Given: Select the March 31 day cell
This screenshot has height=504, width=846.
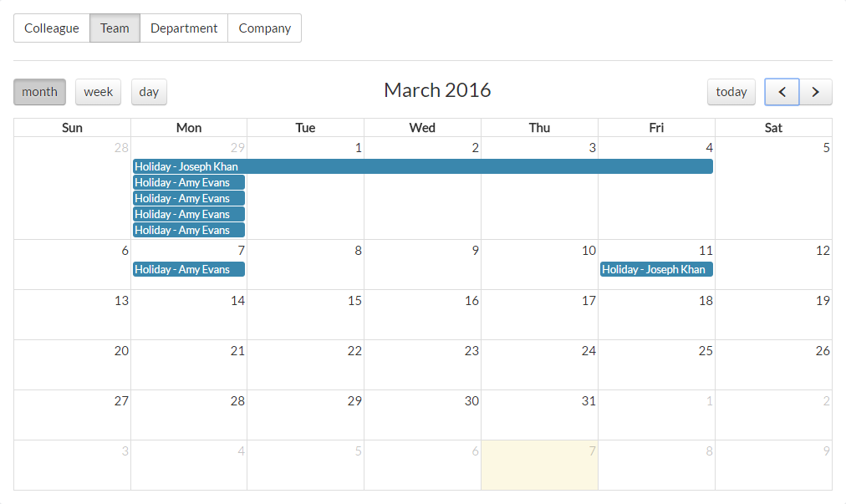Looking at the screenshot, I should tap(539, 415).
